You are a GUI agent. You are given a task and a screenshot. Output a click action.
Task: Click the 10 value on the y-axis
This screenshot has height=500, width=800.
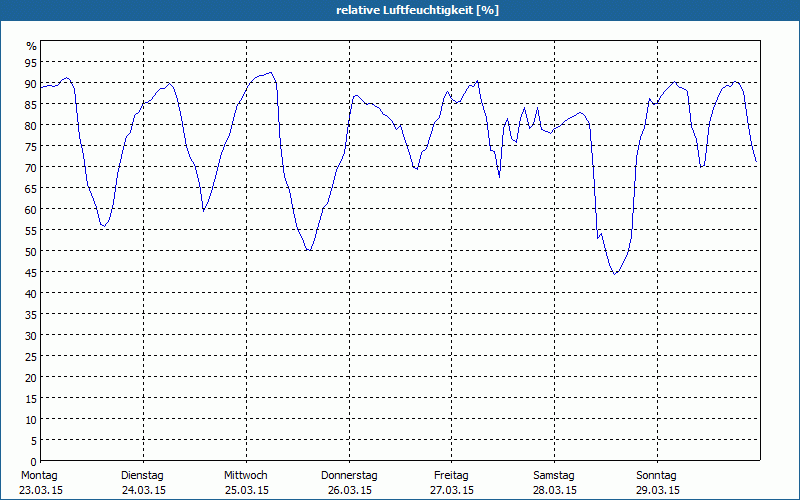31,420
